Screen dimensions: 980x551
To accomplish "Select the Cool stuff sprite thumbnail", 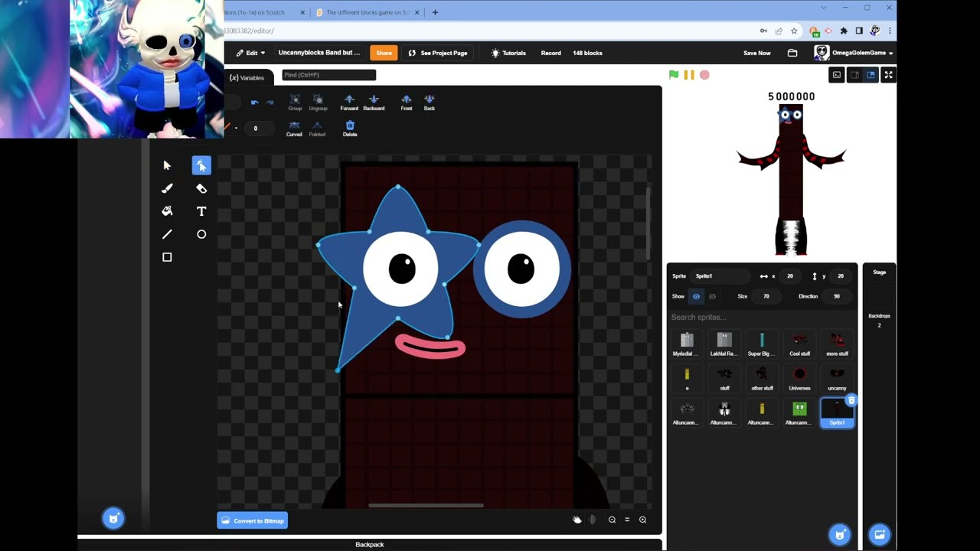I will click(x=799, y=344).
